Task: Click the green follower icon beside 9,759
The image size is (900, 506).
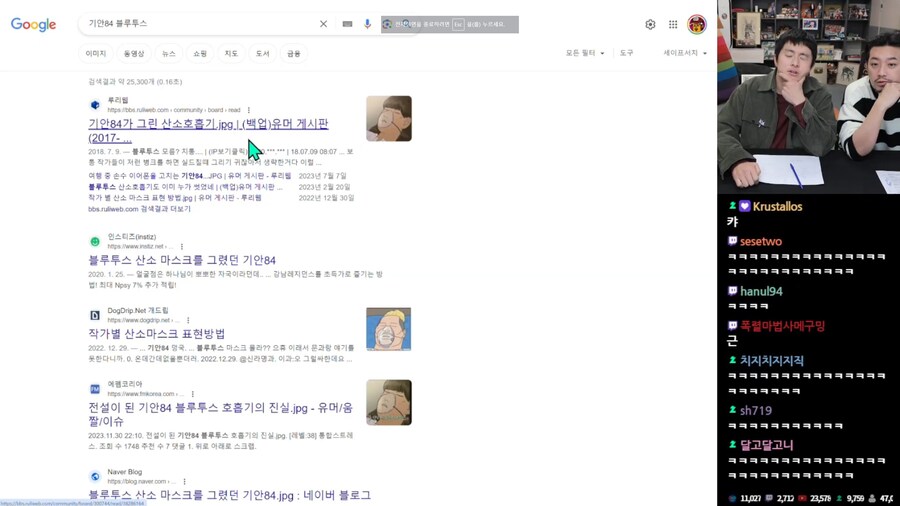Action: pos(839,499)
